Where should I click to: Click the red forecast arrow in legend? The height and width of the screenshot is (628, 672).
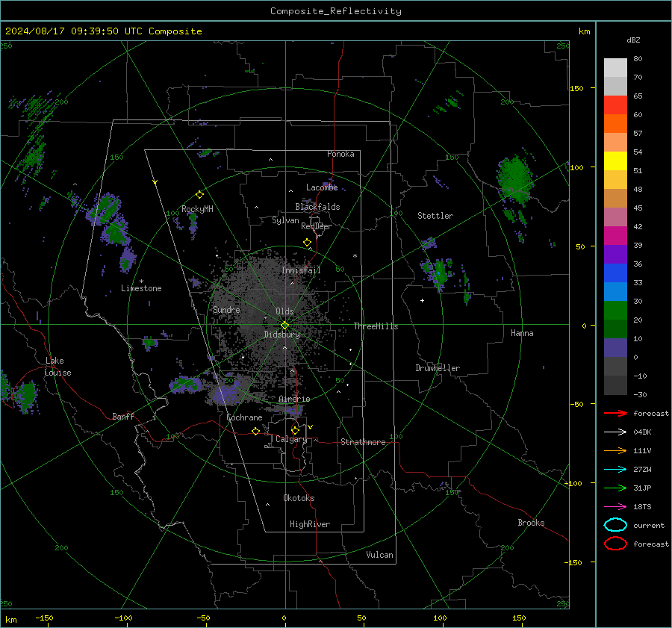615,413
